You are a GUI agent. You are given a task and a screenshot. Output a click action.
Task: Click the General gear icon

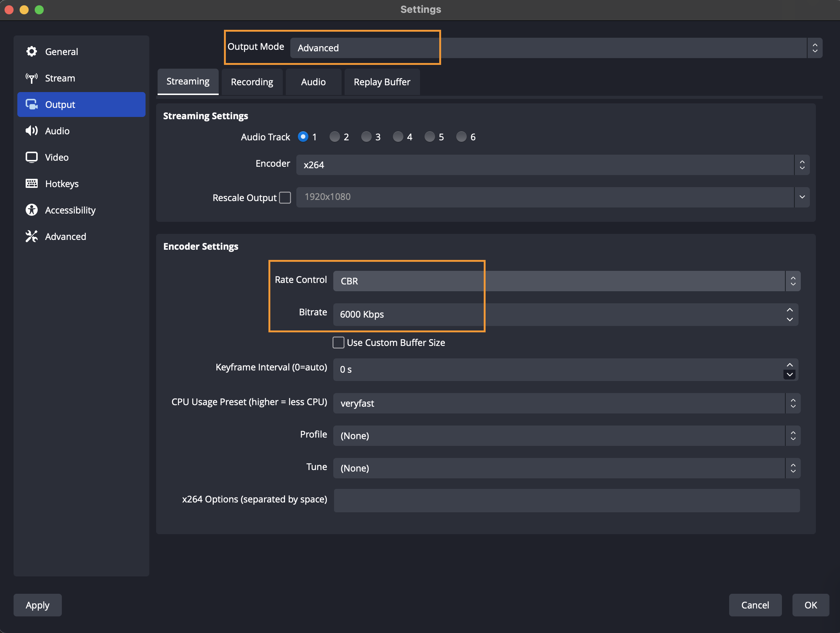pos(32,51)
